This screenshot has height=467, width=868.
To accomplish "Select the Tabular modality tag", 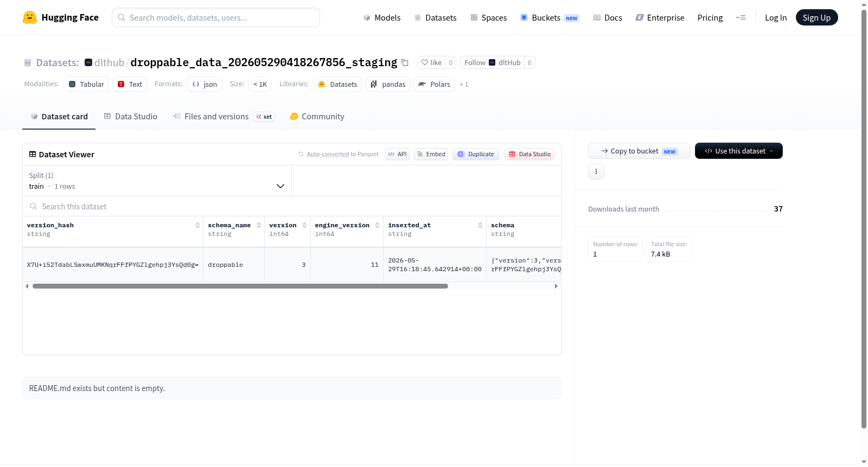I will 86,84.
